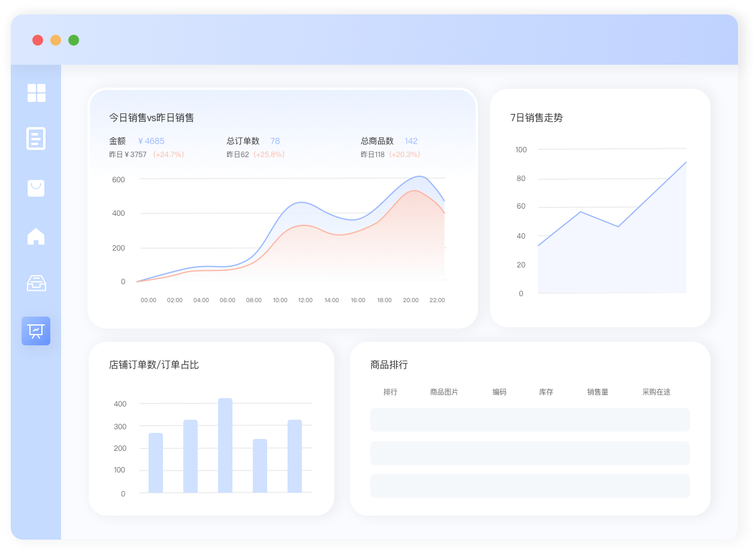Click the +25.8% growth figure

tap(270, 155)
